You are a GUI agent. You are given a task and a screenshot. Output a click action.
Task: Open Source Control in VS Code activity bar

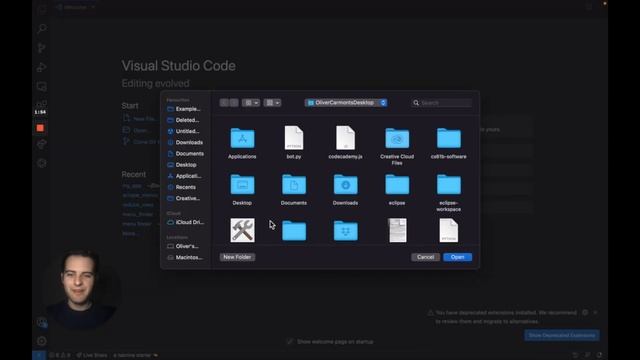click(x=42, y=48)
